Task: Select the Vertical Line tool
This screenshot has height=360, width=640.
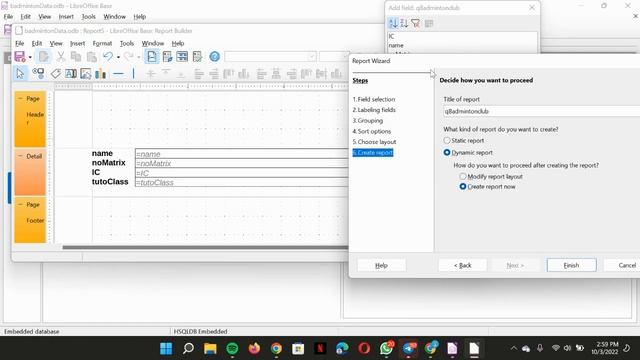Action: (x=133, y=73)
